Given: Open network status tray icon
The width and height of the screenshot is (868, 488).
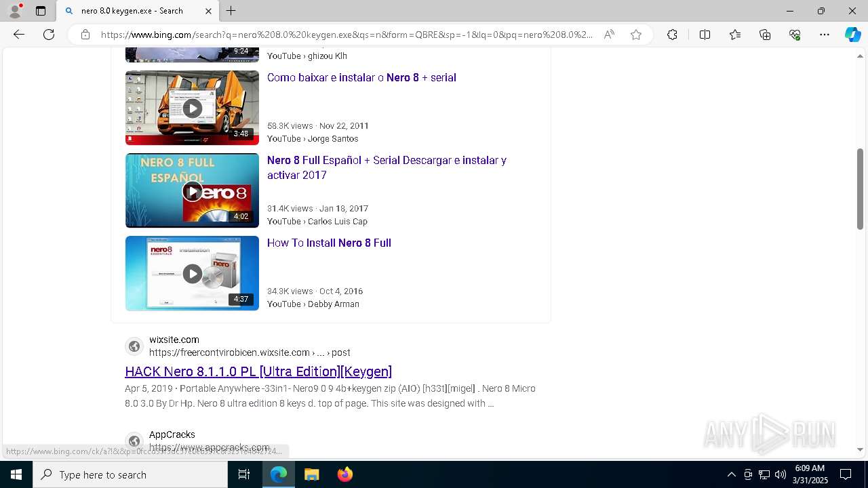Looking at the screenshot, I should [764, 474].
